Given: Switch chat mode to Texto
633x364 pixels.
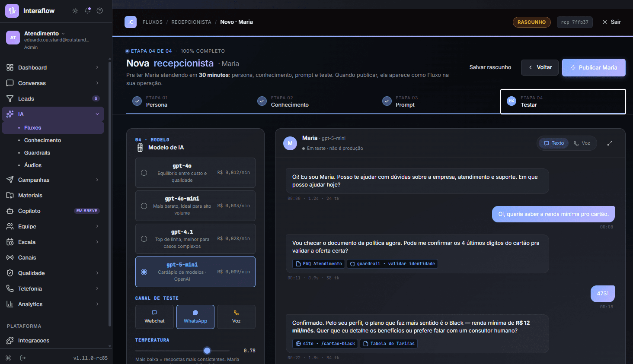Looking at the screenshot, I should (554, 143).
